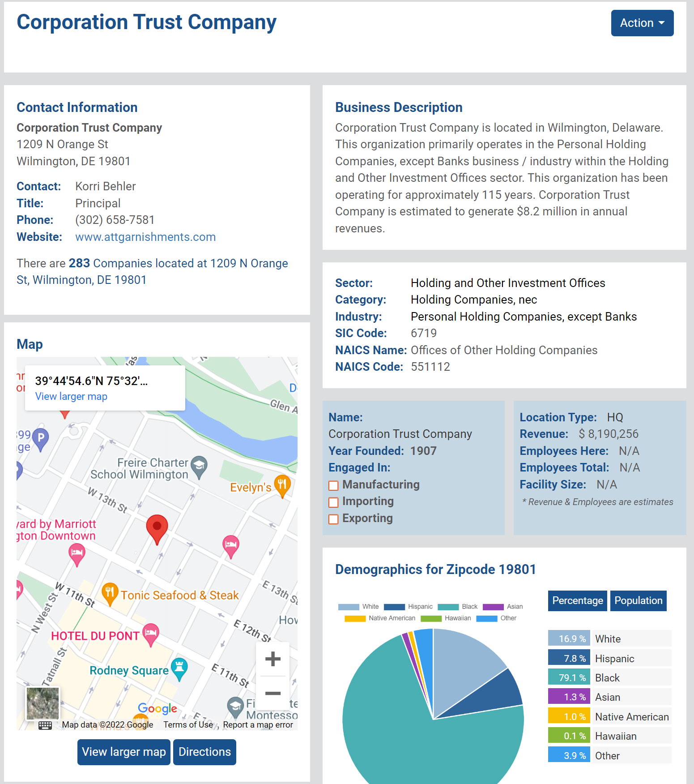The image size is (694, 784).
Task: Click contact name Korri Behler
Action: (106, 186)
